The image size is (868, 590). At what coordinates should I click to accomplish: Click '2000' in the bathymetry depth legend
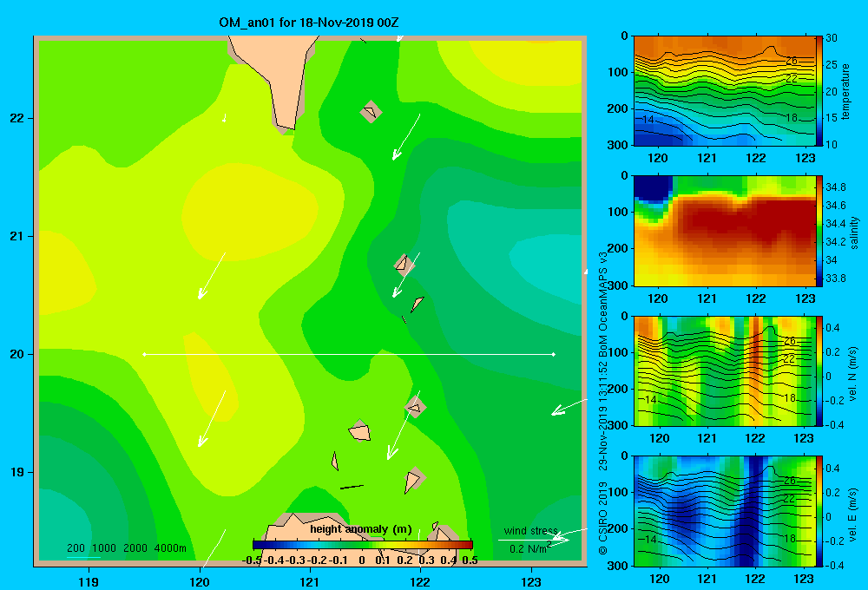coord(135,548)
